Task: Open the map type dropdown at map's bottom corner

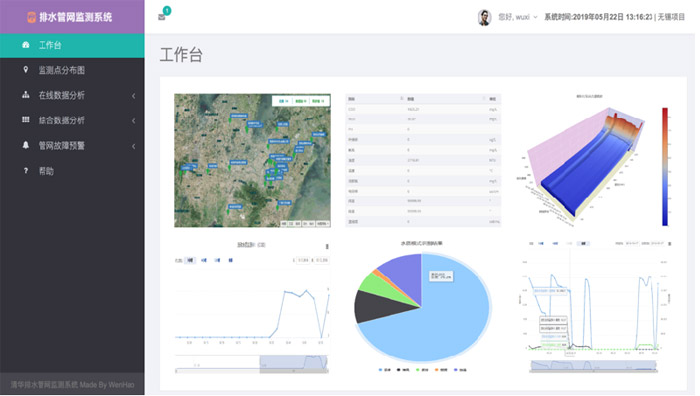Action: tap(323, 223)
